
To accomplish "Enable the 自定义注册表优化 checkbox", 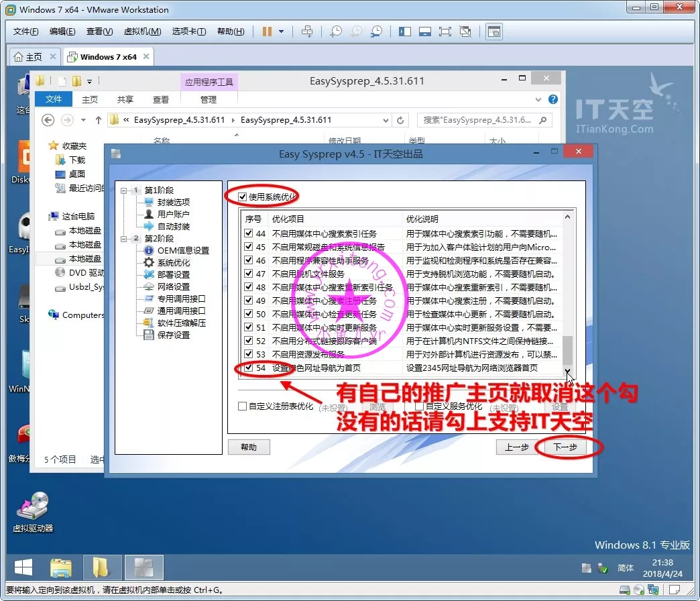I will point(243,406).
